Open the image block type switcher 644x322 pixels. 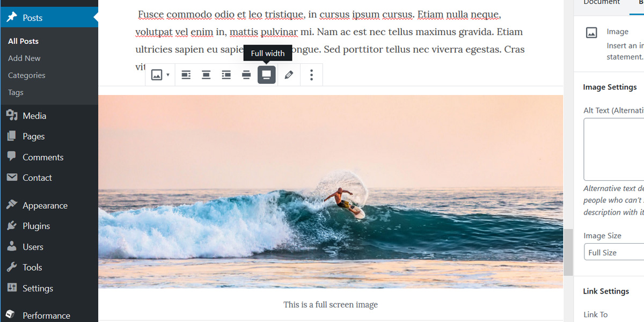(160, 75)
